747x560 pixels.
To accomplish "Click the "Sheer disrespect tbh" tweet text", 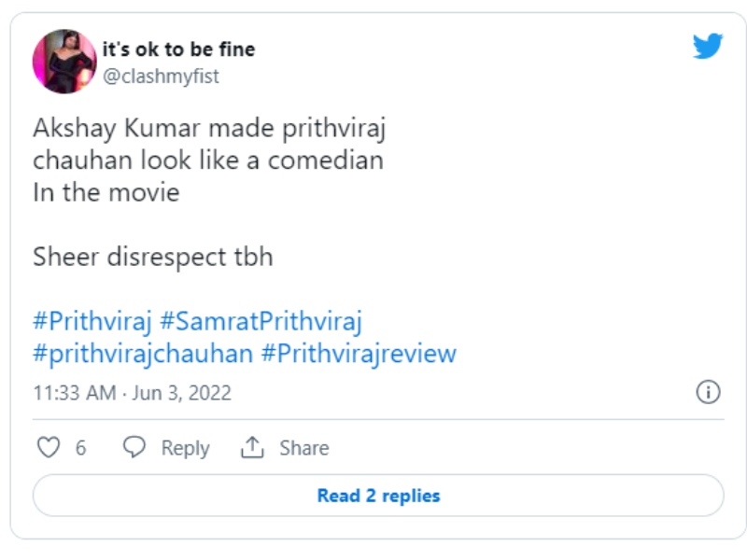I will [152, 258].
